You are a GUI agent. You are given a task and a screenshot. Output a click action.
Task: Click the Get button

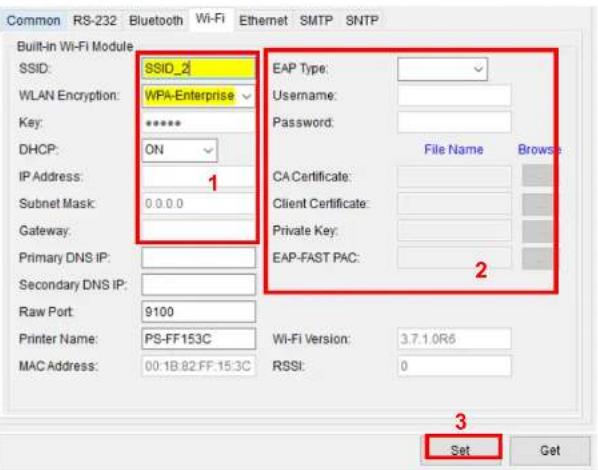click(550, 451)
